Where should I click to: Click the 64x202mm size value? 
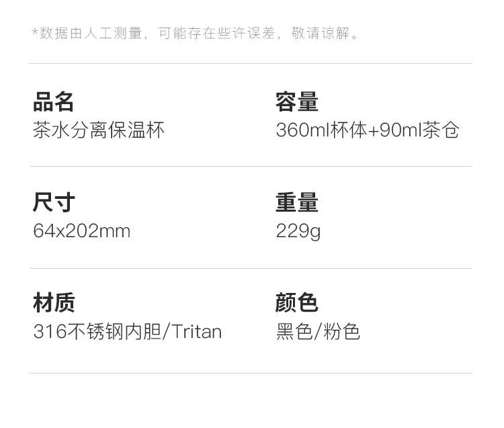[81, 231]
